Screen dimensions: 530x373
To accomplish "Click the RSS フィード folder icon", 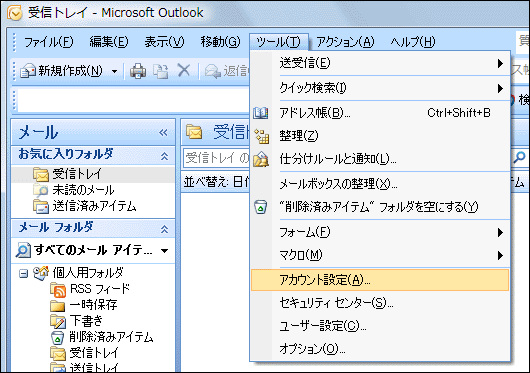I will (58, 290).
